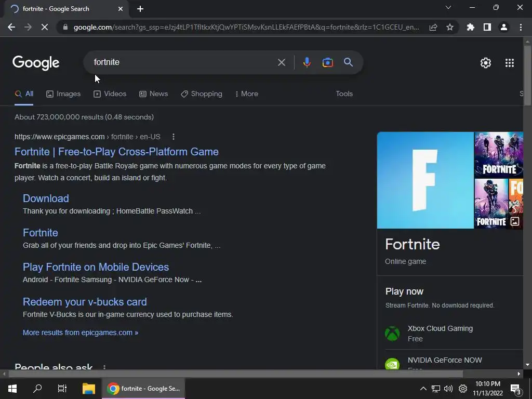
Task: Open more images icon on Fortnite panel
Action: pos(515,221)
